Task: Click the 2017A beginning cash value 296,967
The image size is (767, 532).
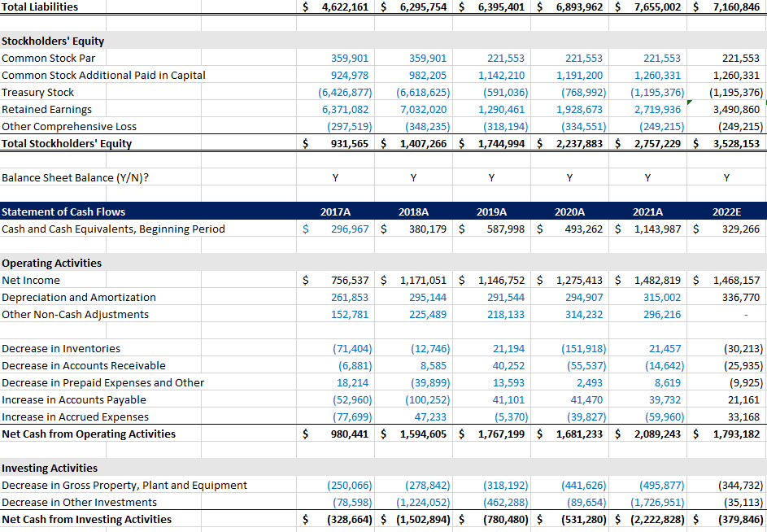Action: coord(350,229)
